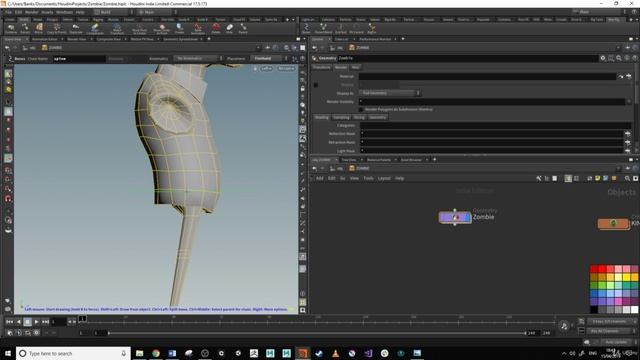Play the animation forward
Viewport: 640px width, 360px height.
coord(36,322)
